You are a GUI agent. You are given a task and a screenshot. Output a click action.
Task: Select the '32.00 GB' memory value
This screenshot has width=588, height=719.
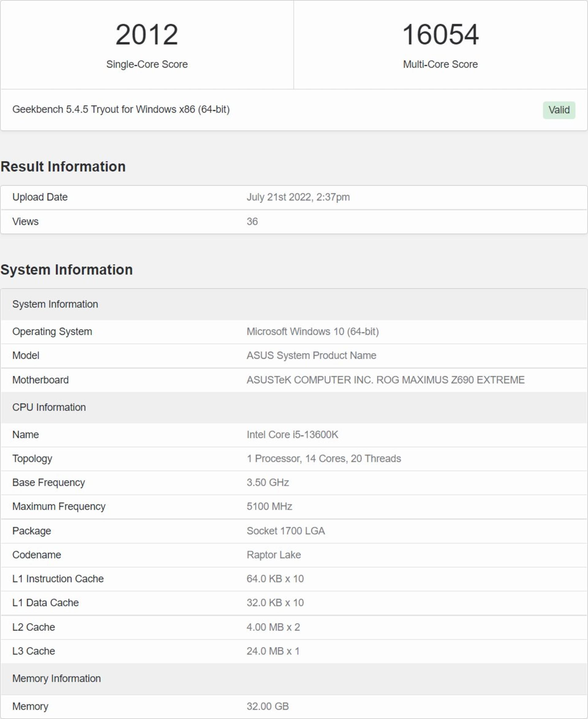(x=268, y=706)
